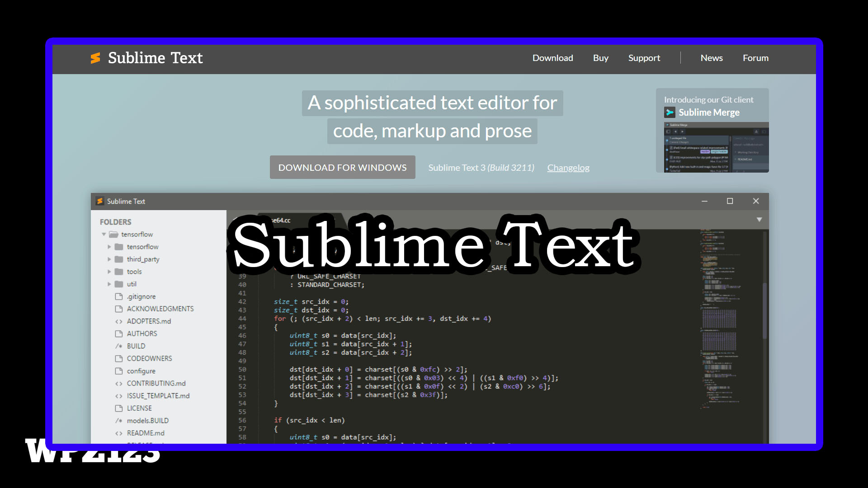Image resolution: width=868 pixels, height=488 pixels.
Task: Click line number 50 in the gutter
Action: pyautogui.click(x=242, y=370)
